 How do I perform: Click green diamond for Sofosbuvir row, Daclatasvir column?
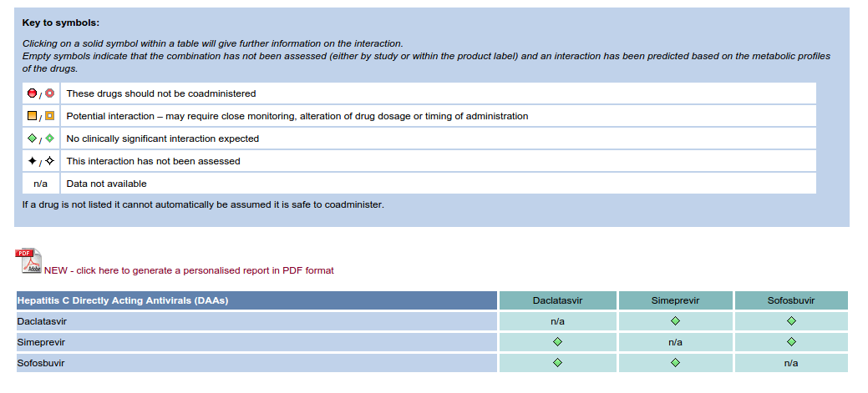coord(557,363)
